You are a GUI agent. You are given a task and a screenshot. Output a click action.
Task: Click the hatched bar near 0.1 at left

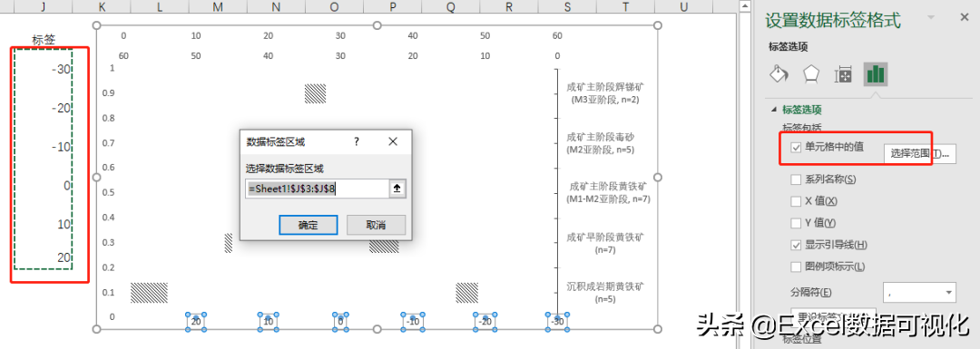pyautogui.click(x=149, y=292)
